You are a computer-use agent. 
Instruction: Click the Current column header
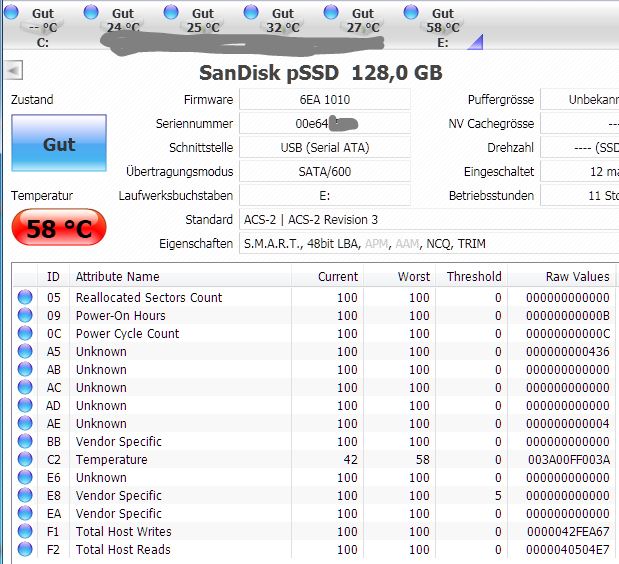point(327,276)
